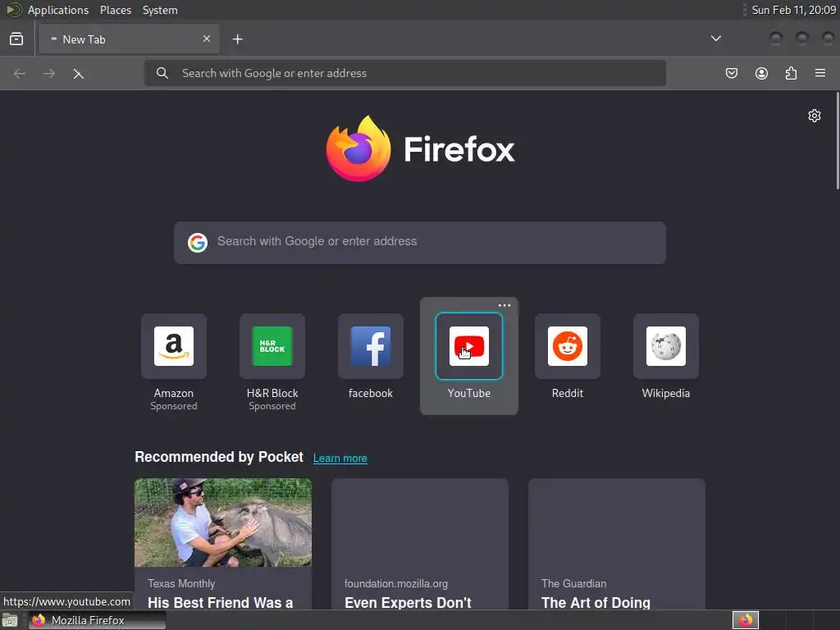Open a new tab with plus button
The width and height of the screenshot is (840, 630).
(237, 39)
